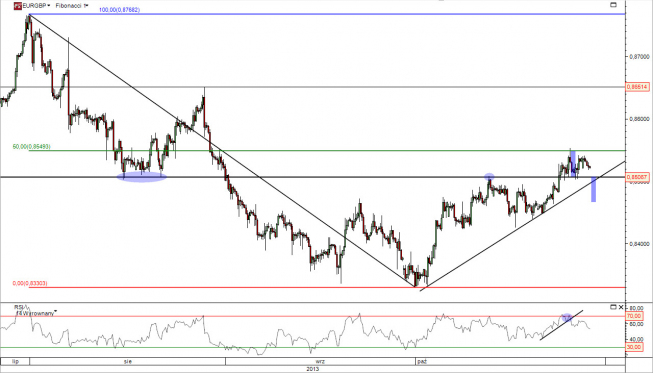Maximize the RSI indicator pane

(x=613, y=307)
